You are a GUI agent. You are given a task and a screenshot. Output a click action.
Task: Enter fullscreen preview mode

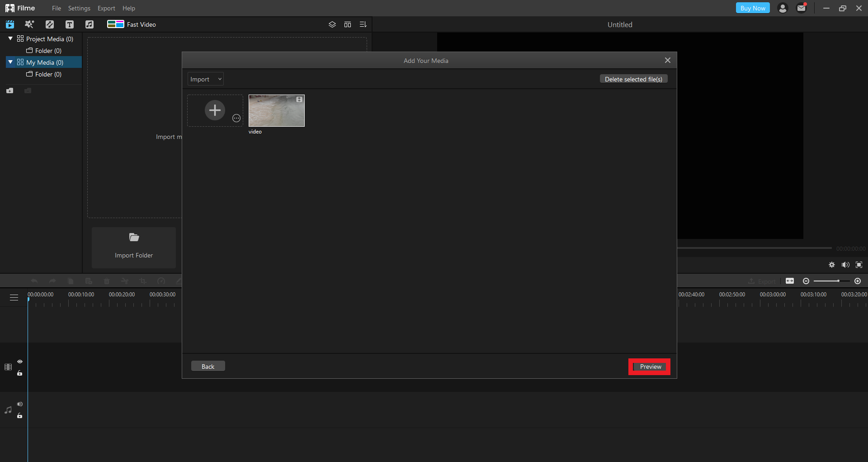[x=859, y=265]
